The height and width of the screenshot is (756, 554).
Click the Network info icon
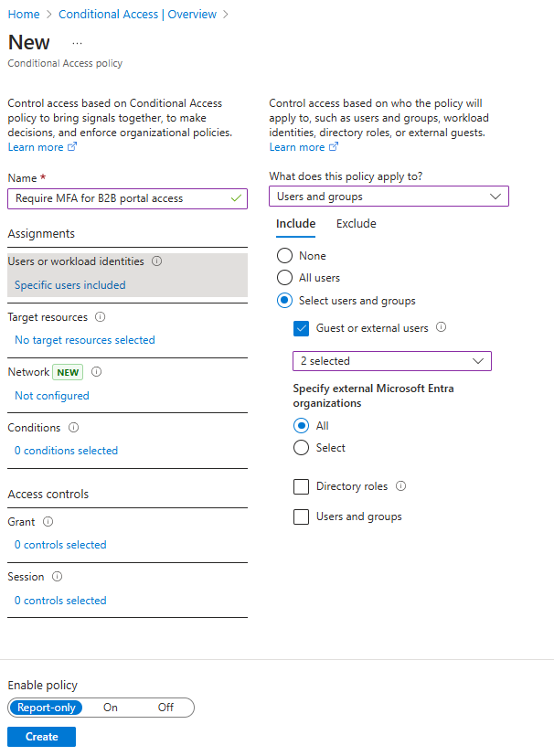(96, 372)
